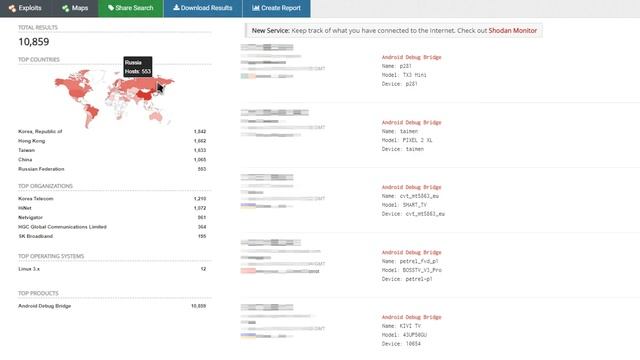Open the result with Model BOSSTV_V3_Pro
The height and width of the screenshot is (360, 640).
411,270
